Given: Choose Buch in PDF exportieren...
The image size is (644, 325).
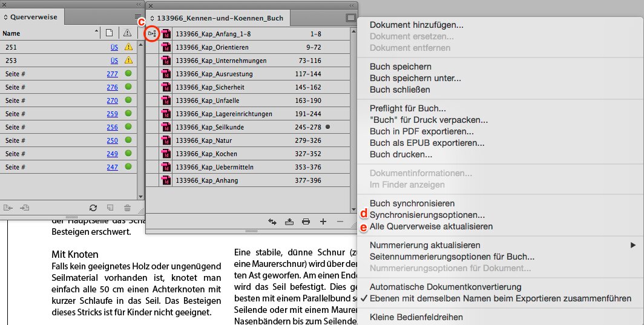Looking at the screenshot, I should click(x=422, y=131).
